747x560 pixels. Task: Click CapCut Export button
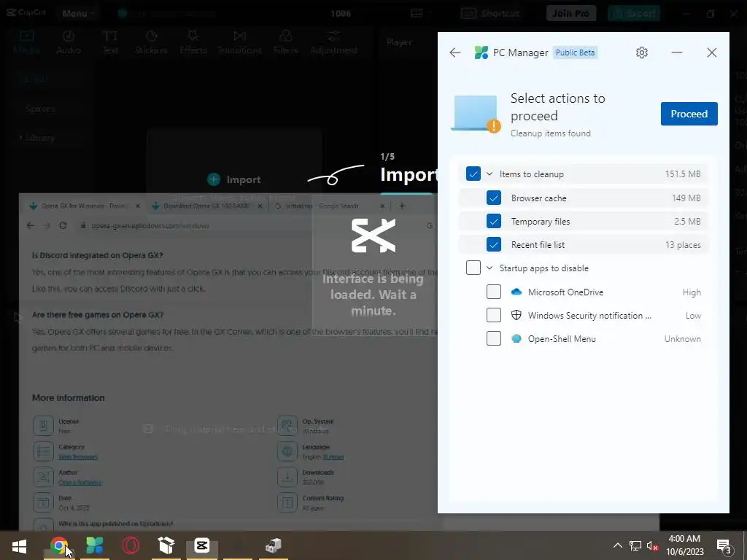pos(634,13)
